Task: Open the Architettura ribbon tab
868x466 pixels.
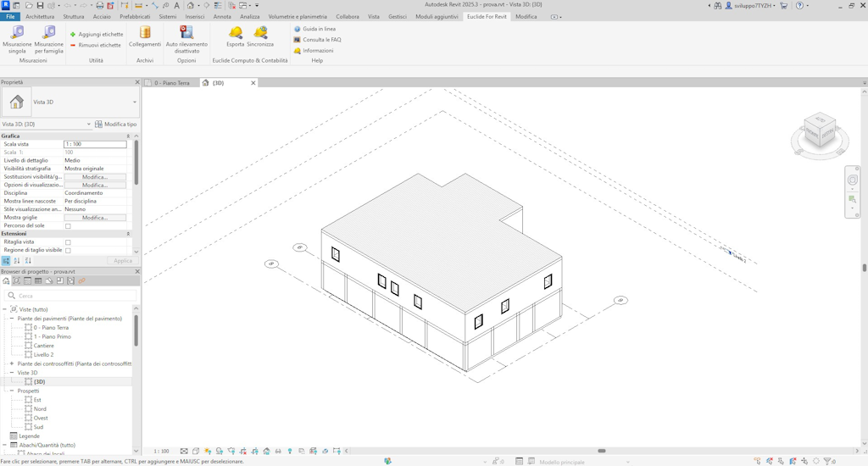Action: [x=40, y=16]
